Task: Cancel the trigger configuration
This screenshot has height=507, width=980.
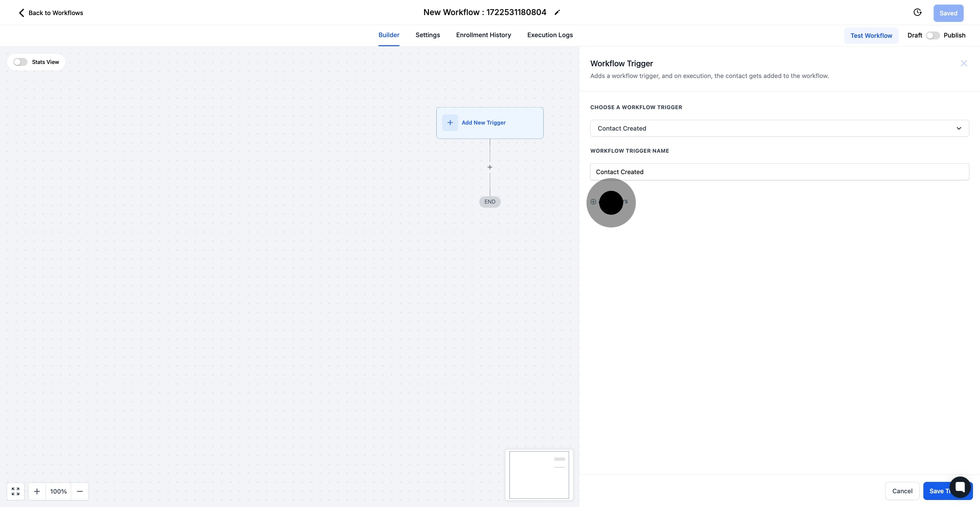Action: [x=902, y=491]
